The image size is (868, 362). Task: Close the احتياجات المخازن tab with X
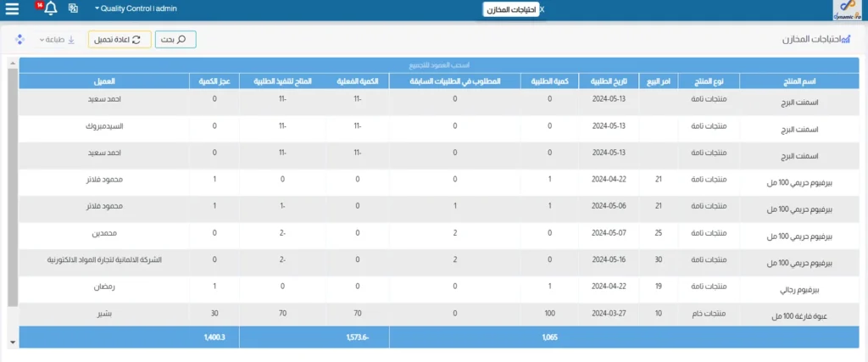pos(542,9)
